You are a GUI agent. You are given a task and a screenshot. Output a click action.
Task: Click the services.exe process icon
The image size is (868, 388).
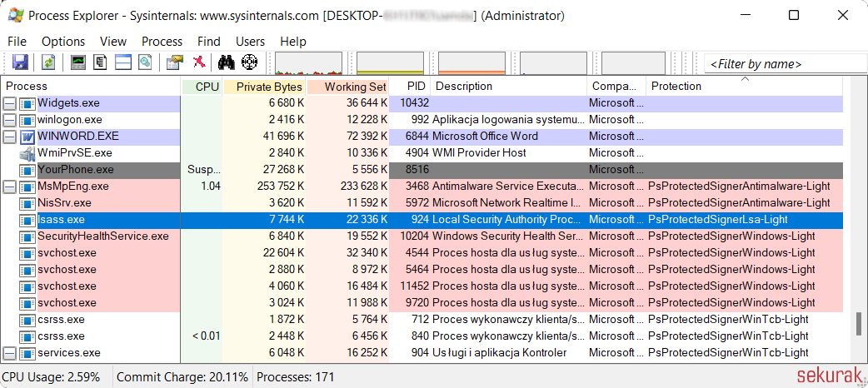coord(27,353)
